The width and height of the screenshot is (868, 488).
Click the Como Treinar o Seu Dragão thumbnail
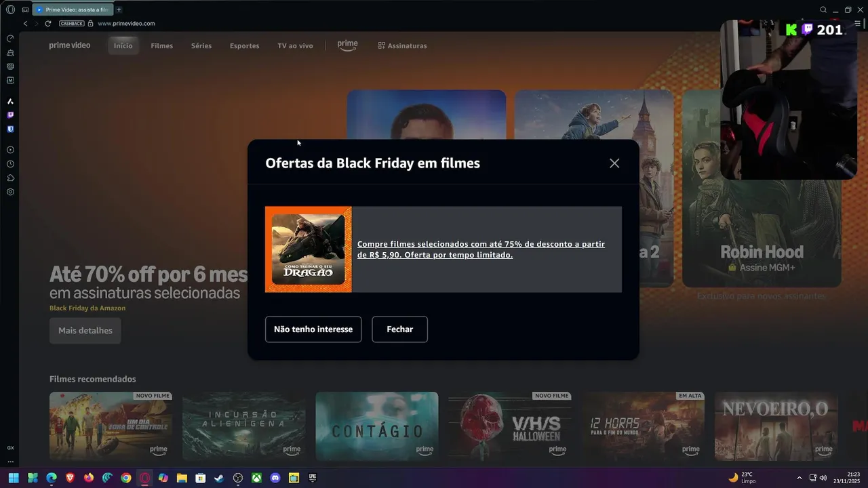pos(309,249)
